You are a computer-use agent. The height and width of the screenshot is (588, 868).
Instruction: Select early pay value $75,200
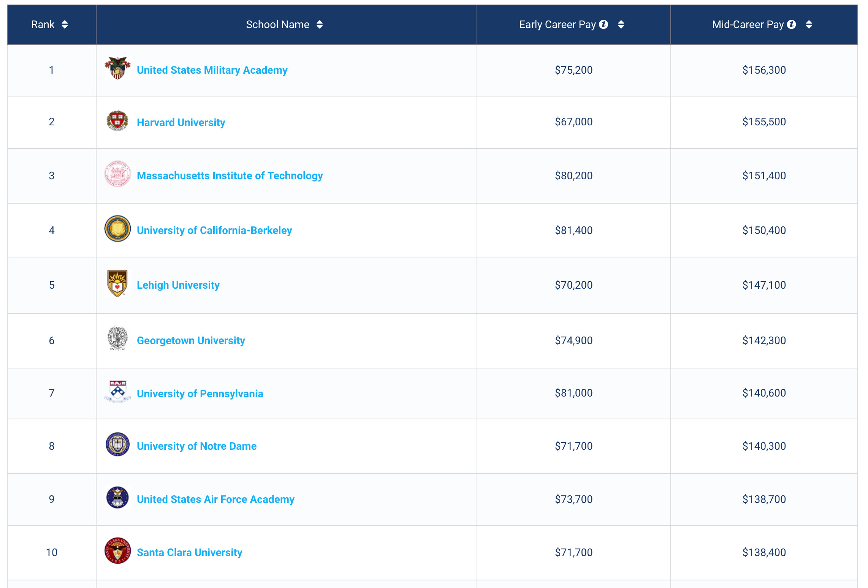(573, 70)
